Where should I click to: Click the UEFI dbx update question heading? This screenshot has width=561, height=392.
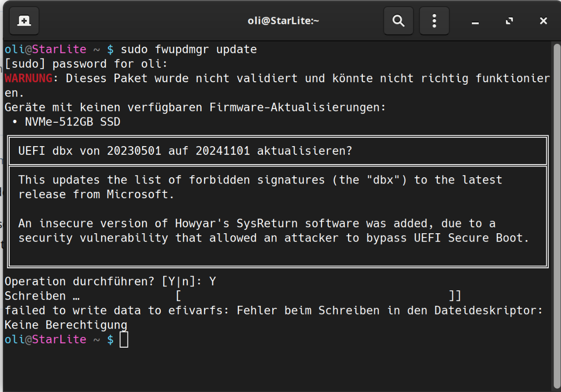pyautogui.click(x=185, y=151)
